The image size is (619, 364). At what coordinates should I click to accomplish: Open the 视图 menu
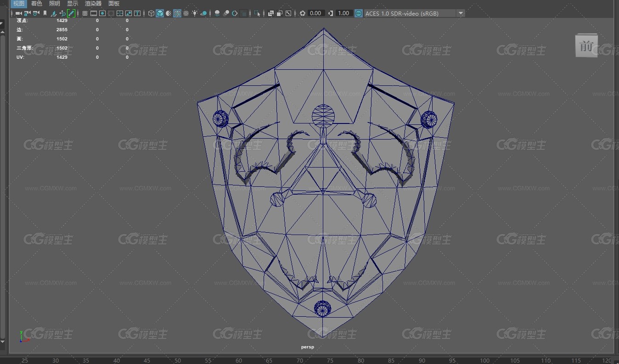point(19,4)
